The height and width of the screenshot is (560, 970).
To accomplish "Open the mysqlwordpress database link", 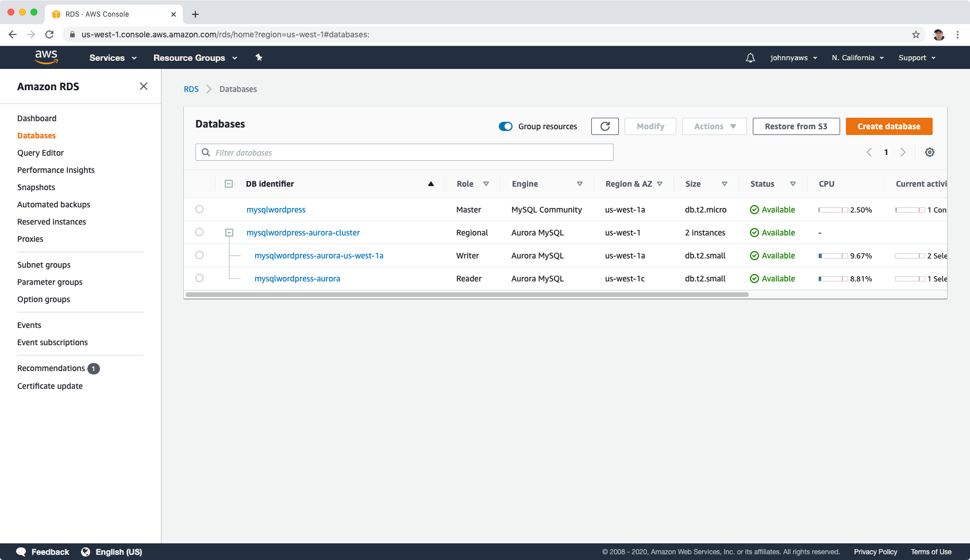I will 276,210.
